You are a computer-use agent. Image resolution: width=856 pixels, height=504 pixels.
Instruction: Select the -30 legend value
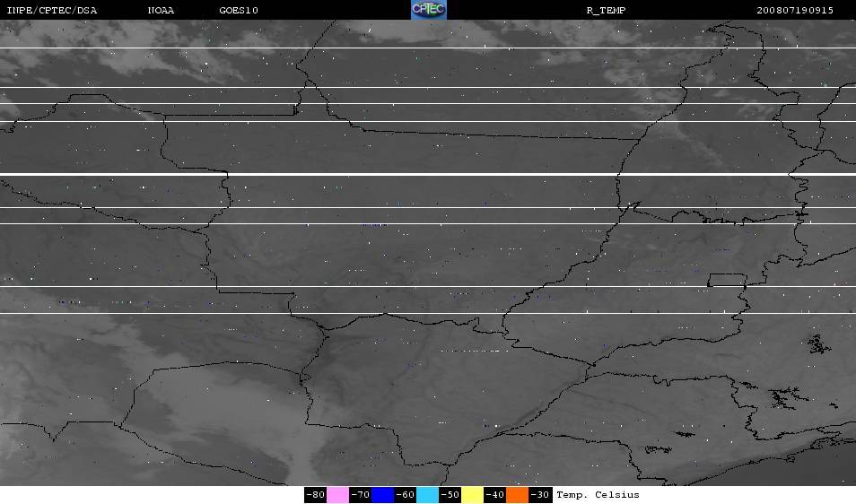540,495
